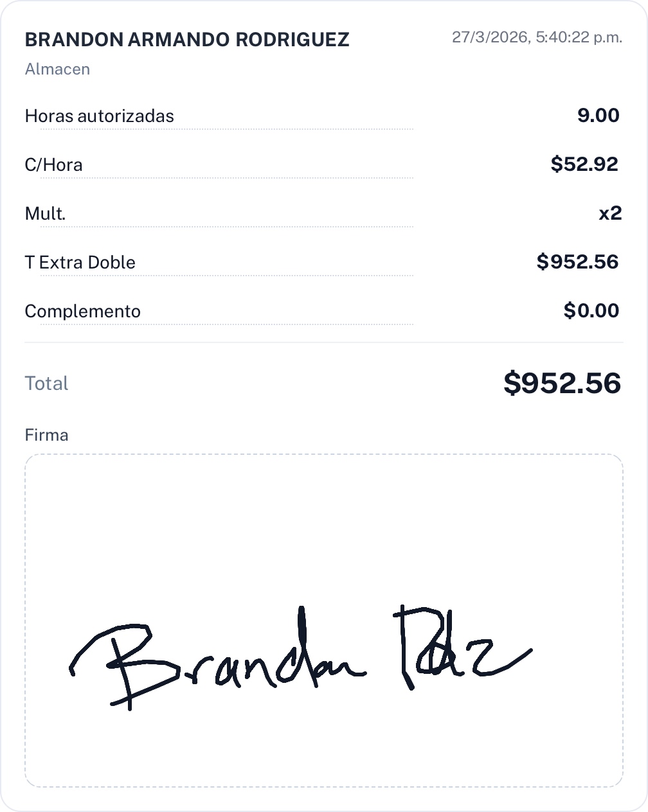The image size is (648, 812).
Task: Click the Total label
Action: pos(47,384)
